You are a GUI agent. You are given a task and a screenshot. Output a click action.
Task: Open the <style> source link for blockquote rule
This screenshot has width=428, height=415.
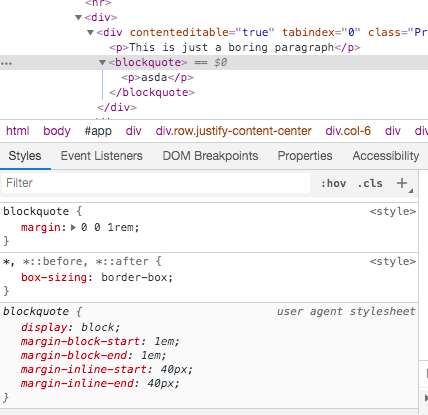393,211
